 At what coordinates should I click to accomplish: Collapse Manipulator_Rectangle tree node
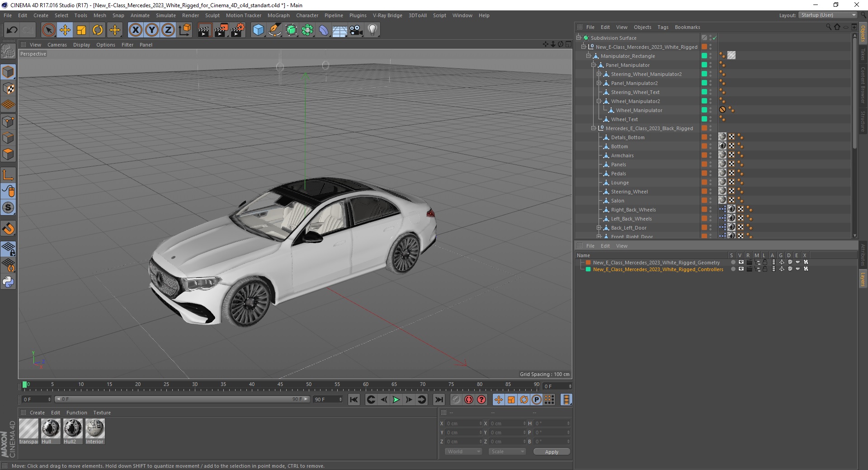(x=589, y=56)
